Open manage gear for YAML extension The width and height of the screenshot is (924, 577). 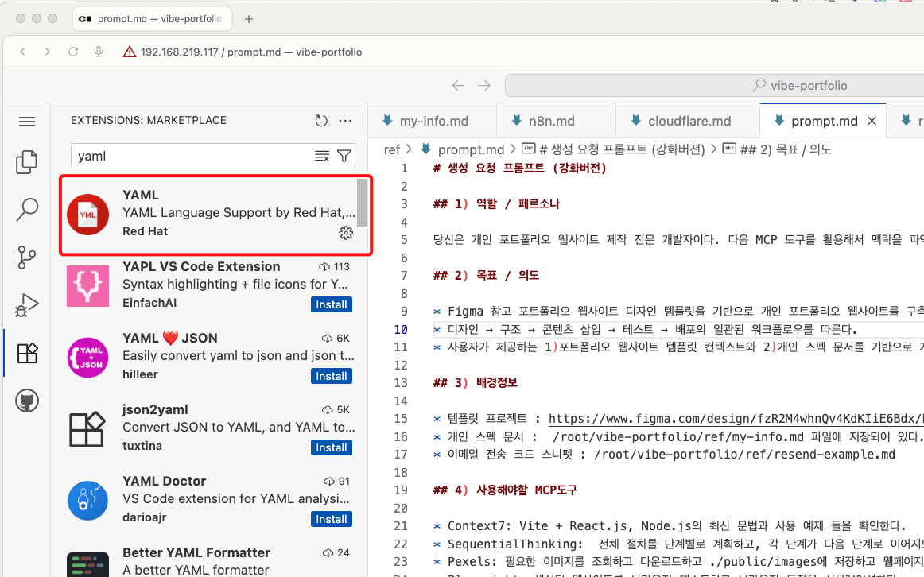(x=346, y=233)
